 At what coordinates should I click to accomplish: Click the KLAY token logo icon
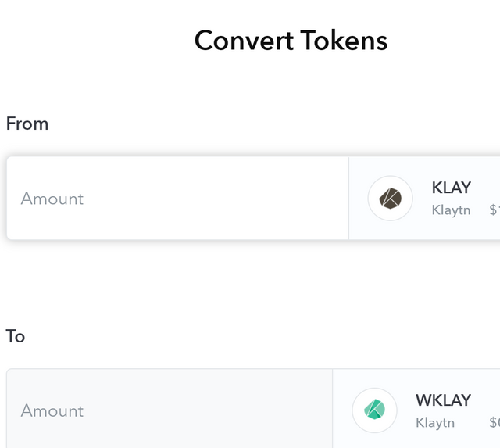pyautogui.click(x=391, y=199)
